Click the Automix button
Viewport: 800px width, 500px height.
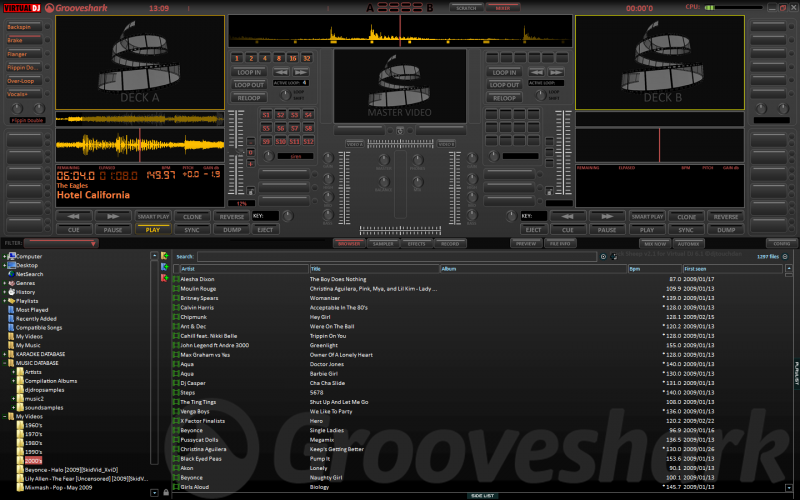[689, 243]
